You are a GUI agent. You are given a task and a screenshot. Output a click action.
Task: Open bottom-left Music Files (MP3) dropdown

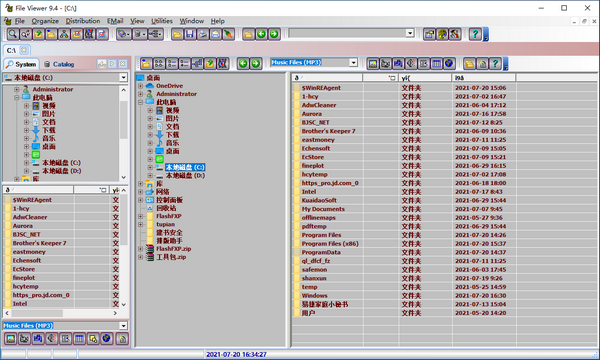pyautogui.click(x=123, y=326)
